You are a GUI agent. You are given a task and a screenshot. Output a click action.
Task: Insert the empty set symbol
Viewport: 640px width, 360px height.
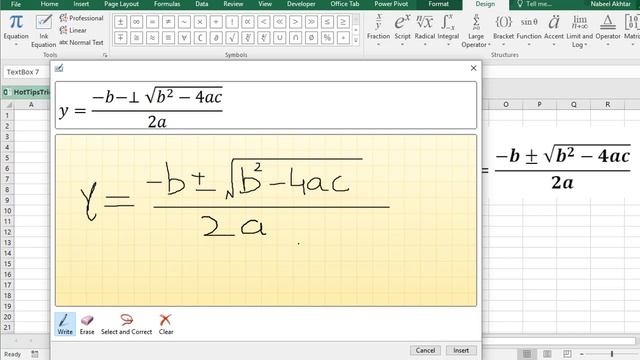click(x=311, y=38)
